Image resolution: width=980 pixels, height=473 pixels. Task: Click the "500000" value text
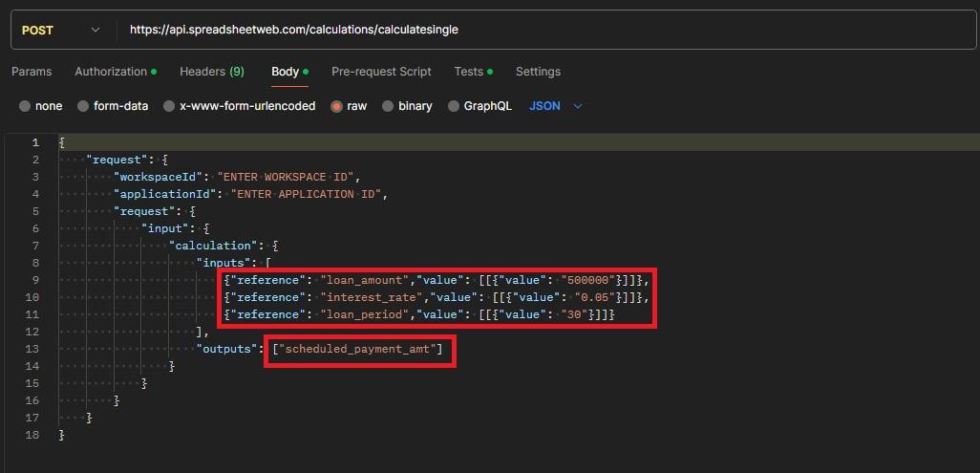(588, 280)
